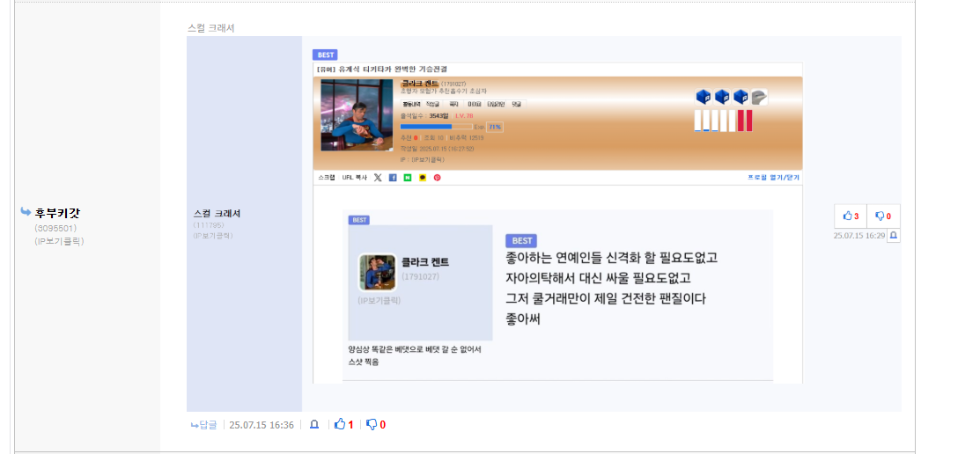Click URL 복사 in the embedded post

coord(354,178)
